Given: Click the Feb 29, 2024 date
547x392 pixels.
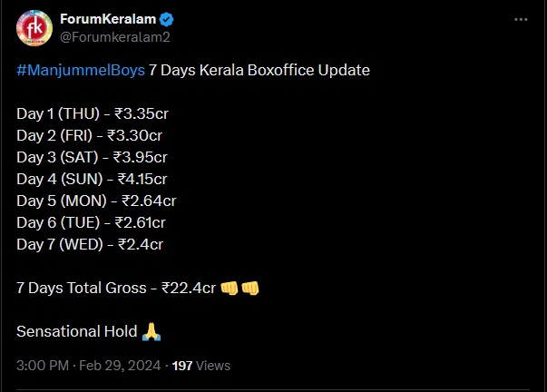Looking at the screenshot, I should [x=120, y=366].
